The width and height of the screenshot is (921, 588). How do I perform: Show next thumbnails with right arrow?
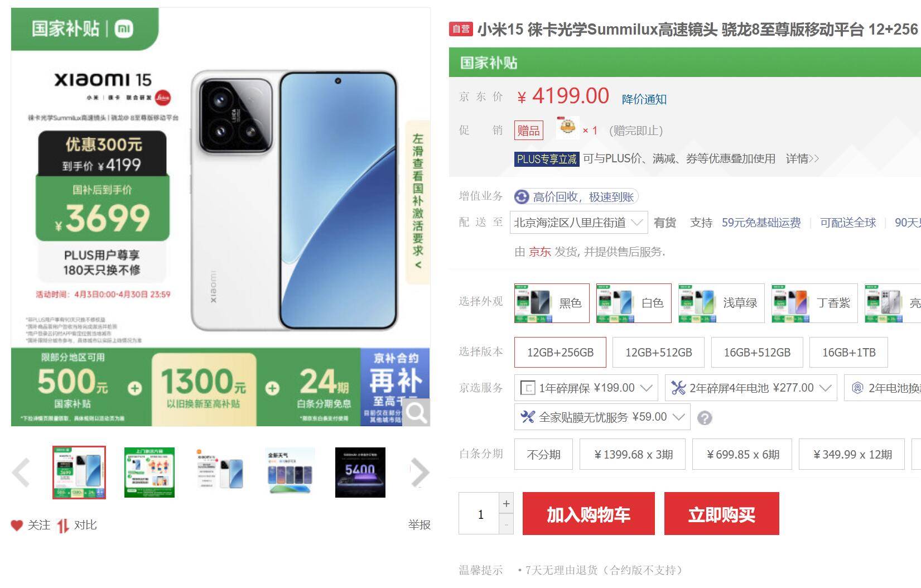click(x=419, y=473)
